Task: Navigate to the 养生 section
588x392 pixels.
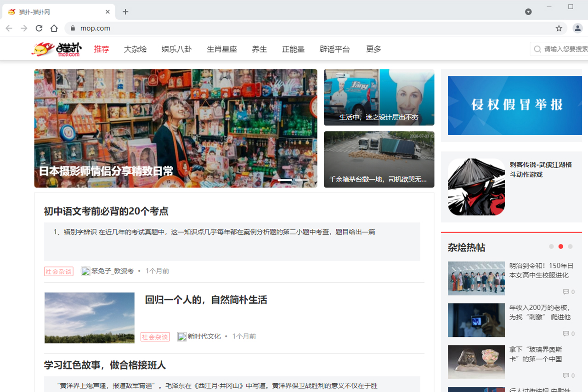Action: (260, 49)
